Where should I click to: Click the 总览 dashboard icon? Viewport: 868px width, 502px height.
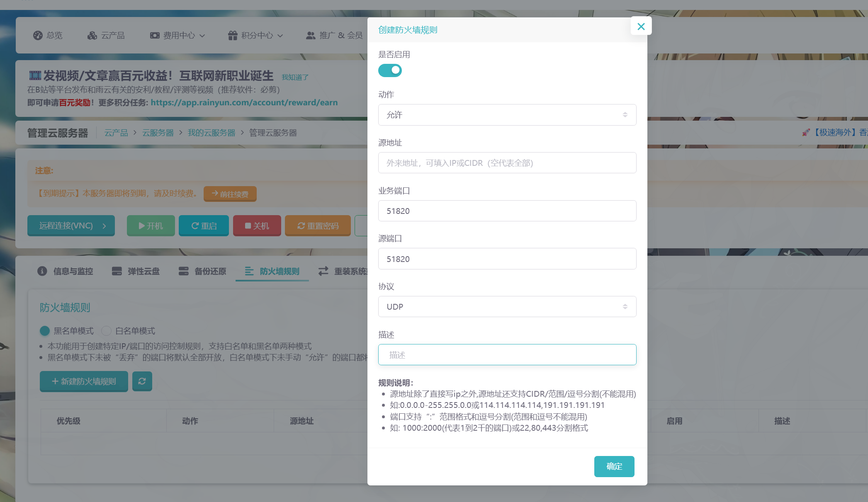(38, 35)
